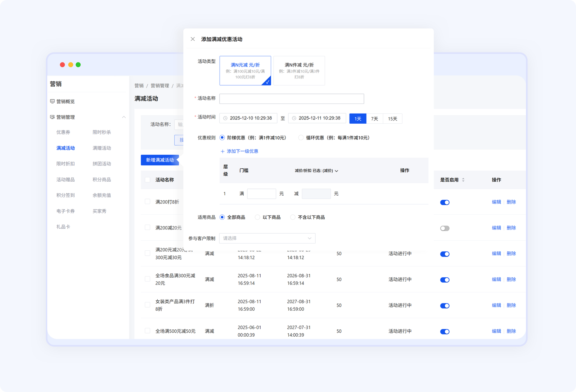Click the green macOS window dot
576x392 pixels.
[x=78, y=65]
